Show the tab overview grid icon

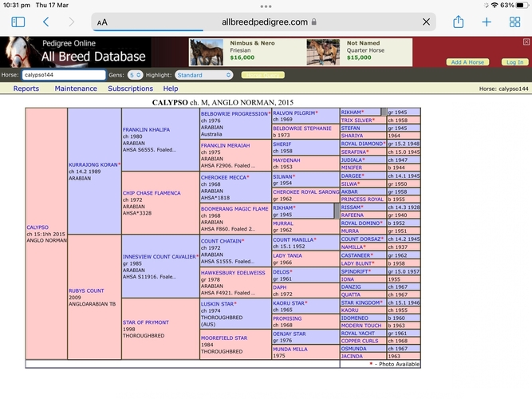coord(514,22)
